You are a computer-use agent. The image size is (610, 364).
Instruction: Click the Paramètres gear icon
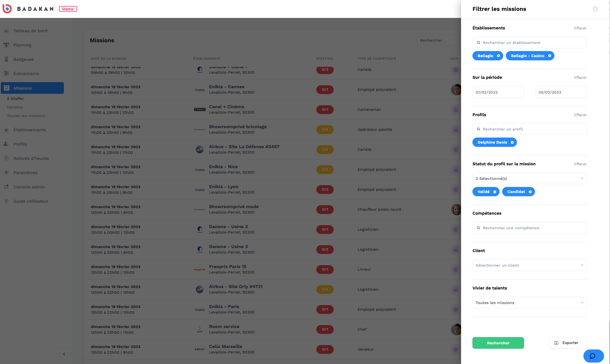[6, 173]
